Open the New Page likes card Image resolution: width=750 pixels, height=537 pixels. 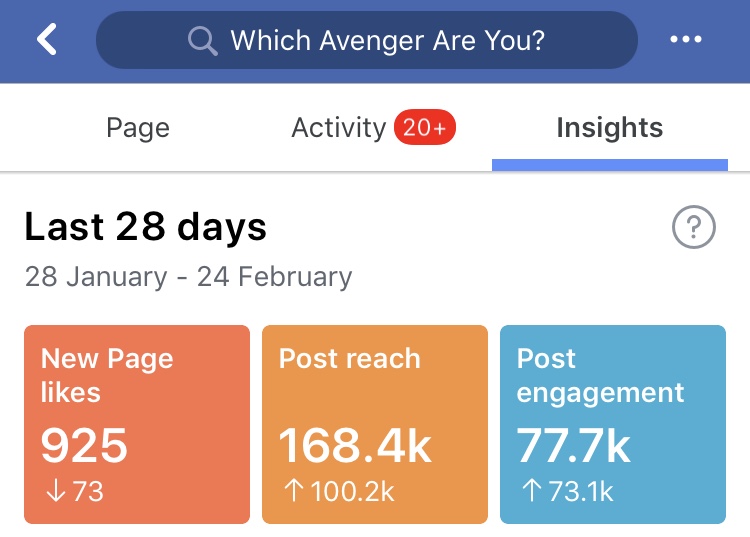pyautogui.click(x=136, y=424)
